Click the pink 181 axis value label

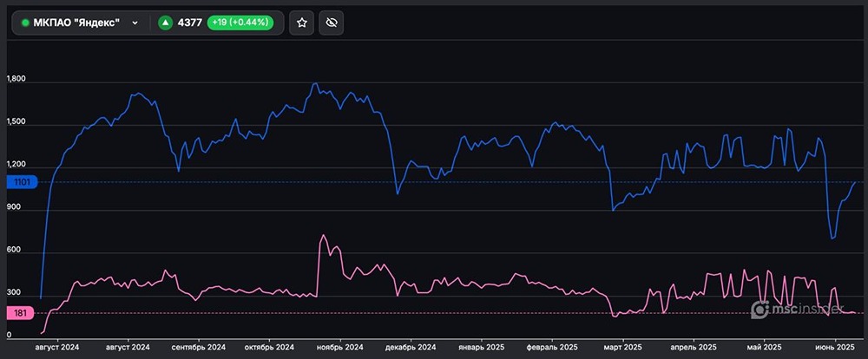coord(20,312)
